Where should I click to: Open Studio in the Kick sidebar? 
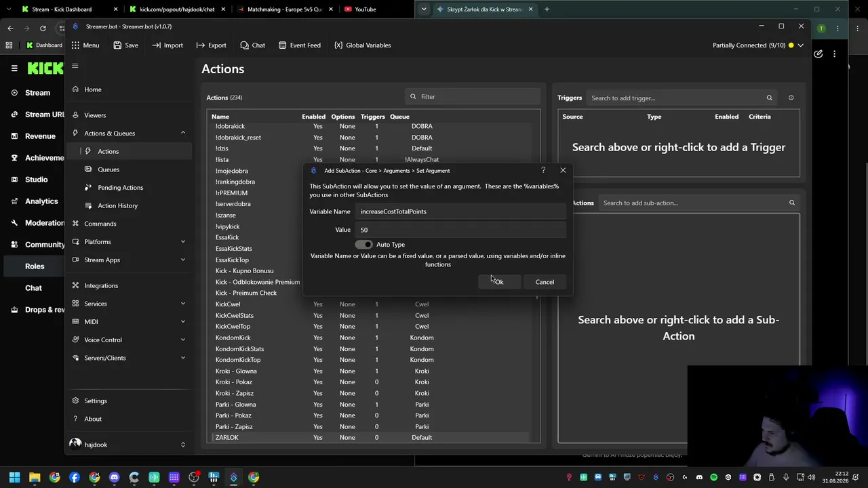pos(37,180)
